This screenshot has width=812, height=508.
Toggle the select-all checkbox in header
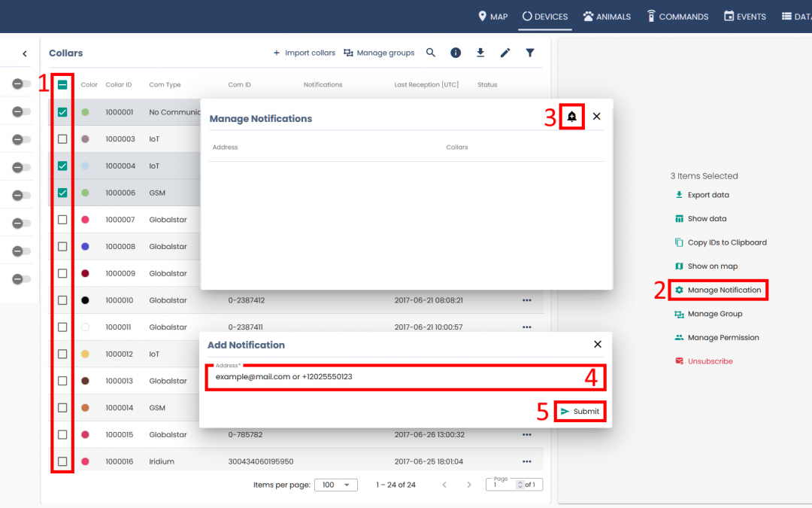(62, 85)
